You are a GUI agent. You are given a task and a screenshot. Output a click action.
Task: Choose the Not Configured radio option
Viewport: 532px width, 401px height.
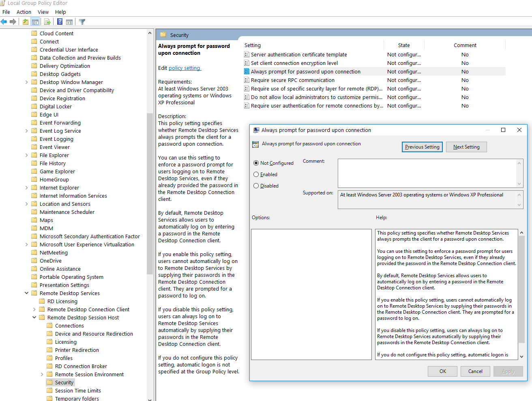coord(256,163)
